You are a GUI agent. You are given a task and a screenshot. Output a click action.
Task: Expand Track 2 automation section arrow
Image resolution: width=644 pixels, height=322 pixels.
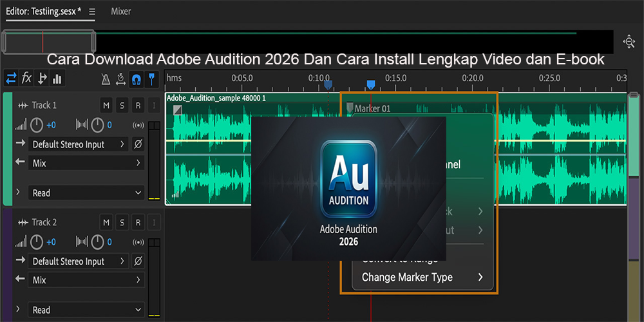[18, 309]
